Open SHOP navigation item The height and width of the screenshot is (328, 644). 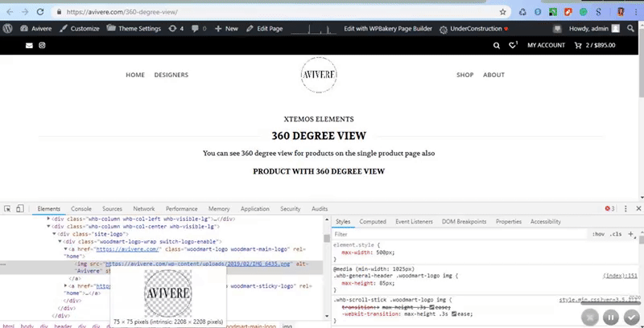[465, 75]
